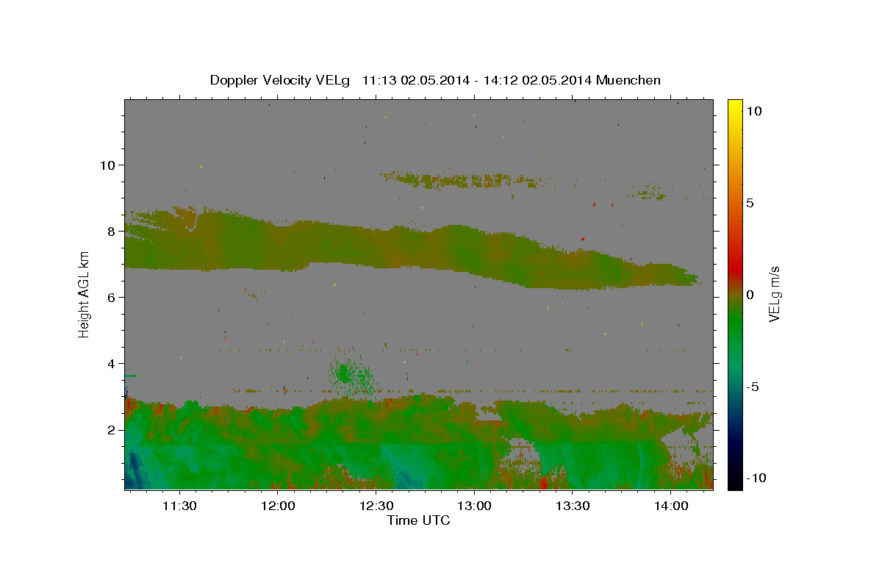Click the yellow top of the colorbar
The width and height of the screenshot is (882, 588).
(735, 107)
